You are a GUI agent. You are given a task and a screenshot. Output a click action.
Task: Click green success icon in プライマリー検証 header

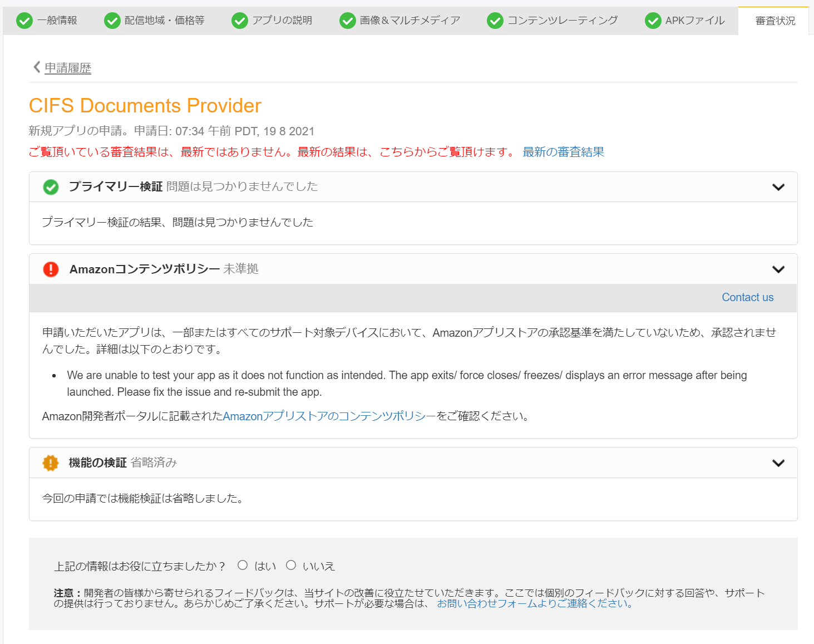pos(51,187)
